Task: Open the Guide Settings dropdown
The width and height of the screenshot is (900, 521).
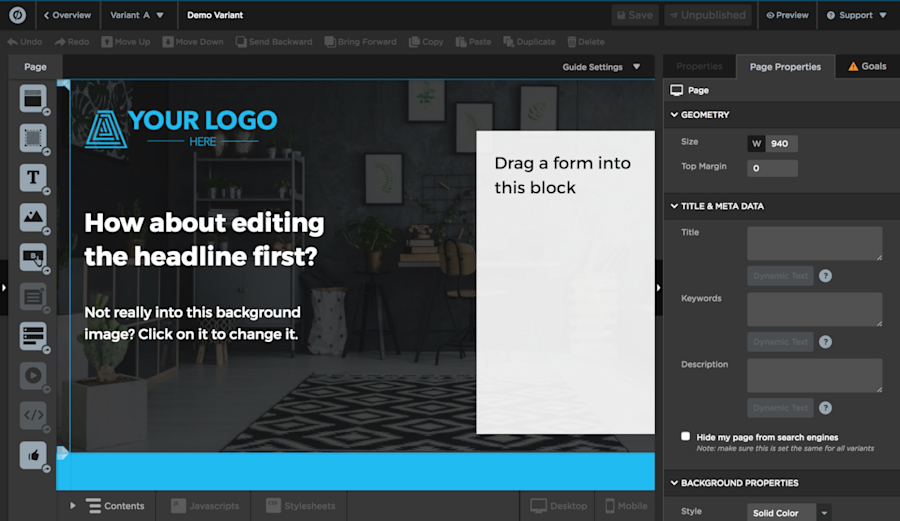Action: (x=601, y=67)
